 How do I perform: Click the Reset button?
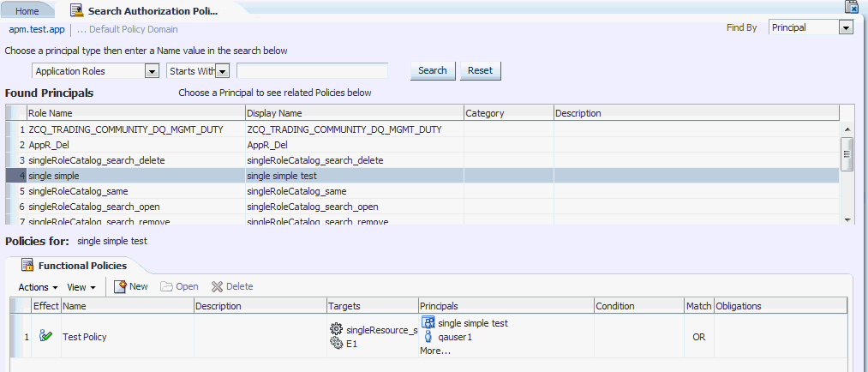click(480, 70)
